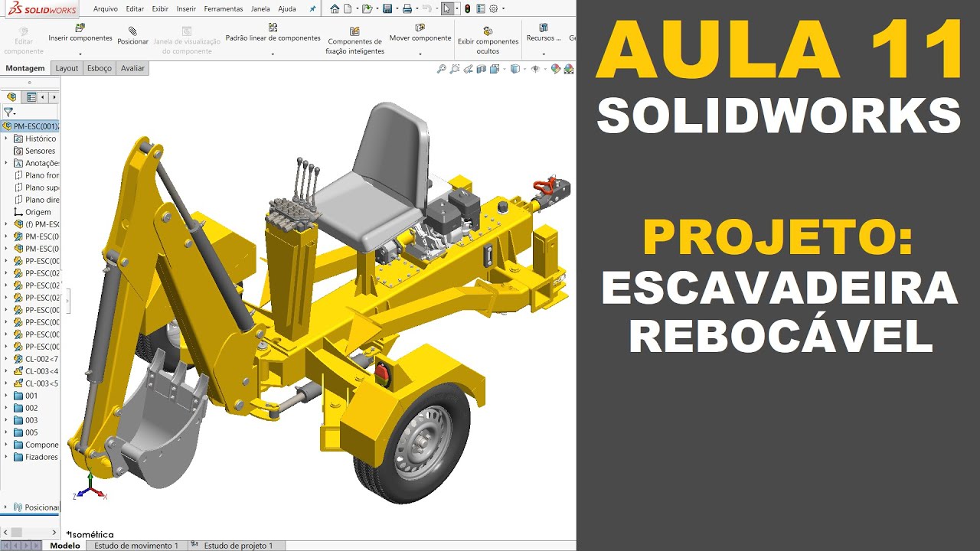Click the Posicionar paperclip icon
Viewport: 980px width, 551px height.
132,31
